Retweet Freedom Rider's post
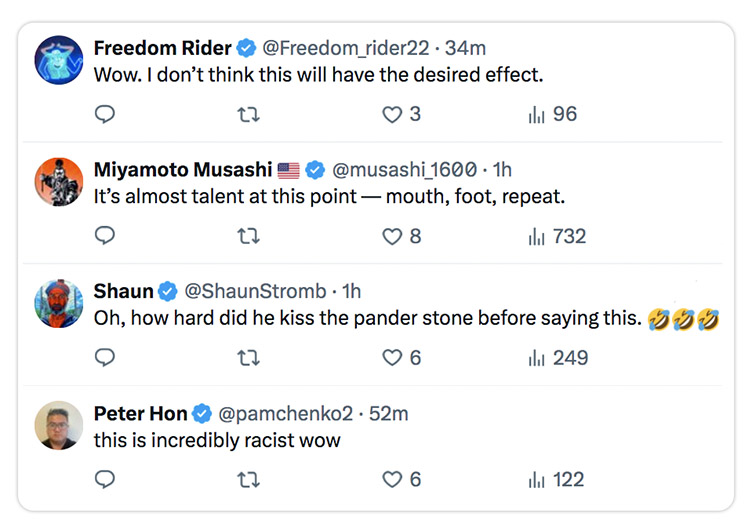The width and height of the screenshot is (745, 524). (x=248, y=115)
